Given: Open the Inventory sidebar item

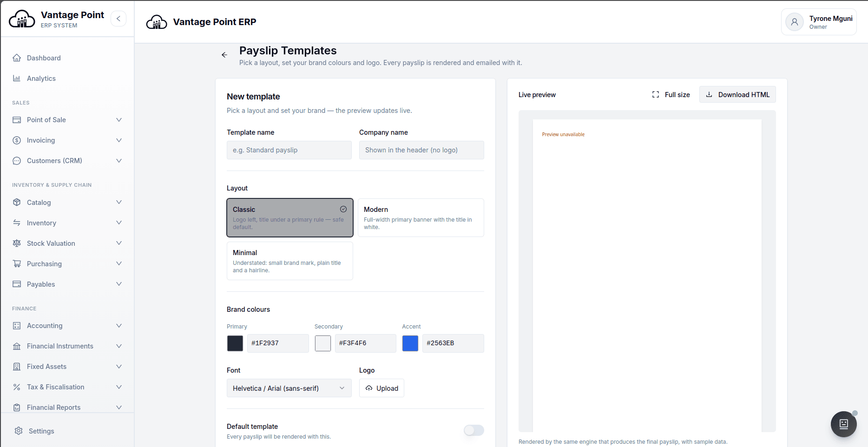Looking at the screenshot, I should [x=67, y=223].
